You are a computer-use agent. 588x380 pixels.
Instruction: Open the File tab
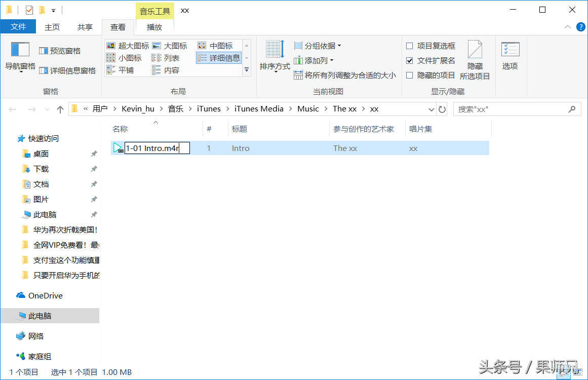tap(18, 27)
